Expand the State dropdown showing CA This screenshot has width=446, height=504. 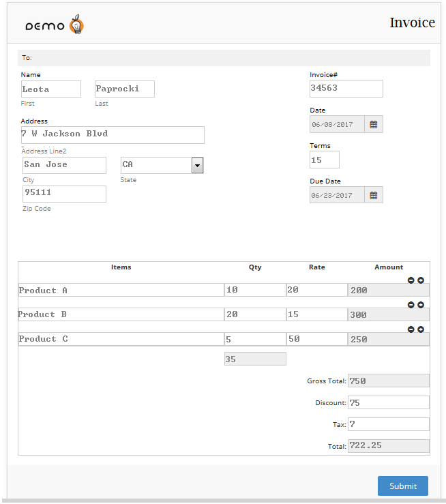point(198,165)
